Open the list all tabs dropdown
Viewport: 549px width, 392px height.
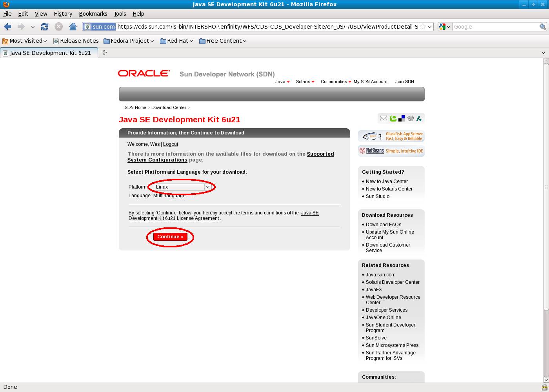tap(543, 53)
